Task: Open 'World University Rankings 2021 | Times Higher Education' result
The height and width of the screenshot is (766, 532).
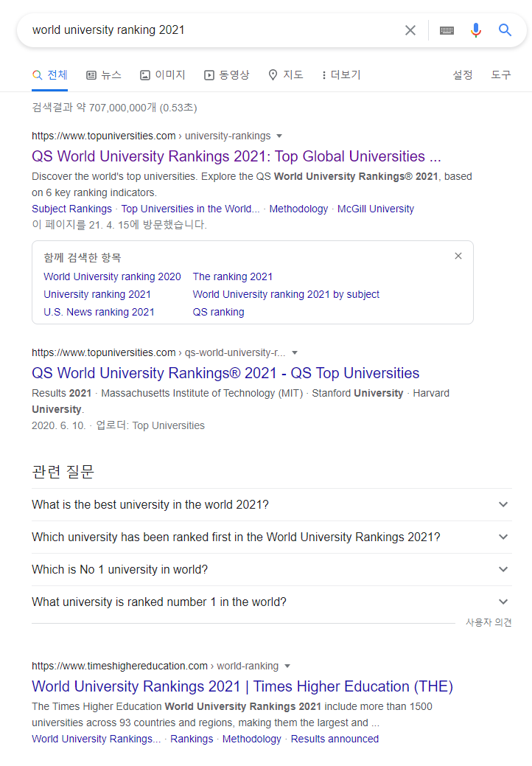Action: (x=242, y=686)
